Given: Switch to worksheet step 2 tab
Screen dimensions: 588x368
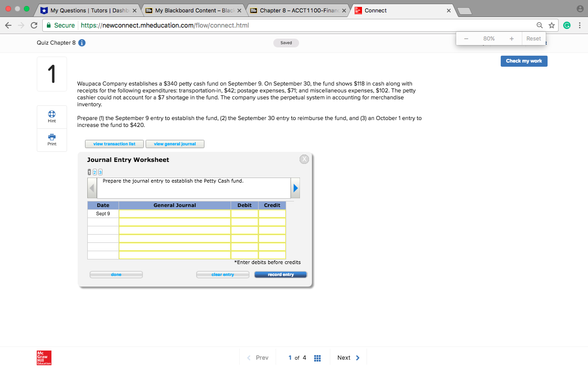Looking at the screenshot, I should tap(95, 172).
